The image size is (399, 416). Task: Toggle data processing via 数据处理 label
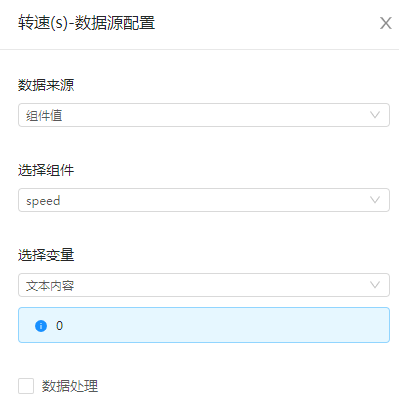click(70, 386)
